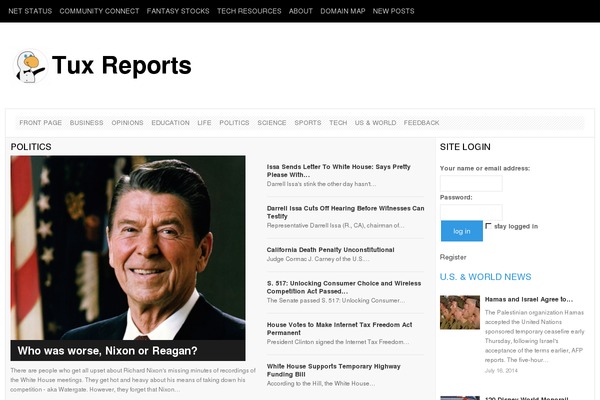
Task: Open the TECH section
Action: tap(338, 122)
